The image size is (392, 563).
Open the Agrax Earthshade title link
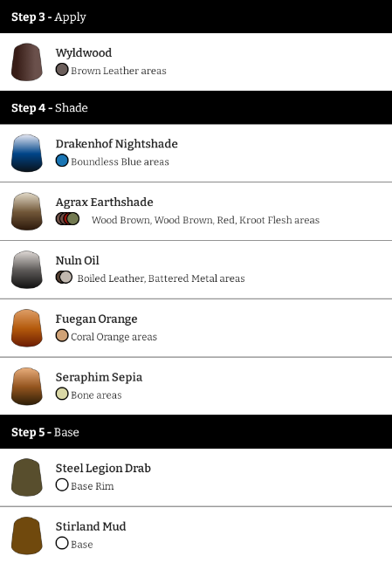pyautogui.click(x=105, y=203)
